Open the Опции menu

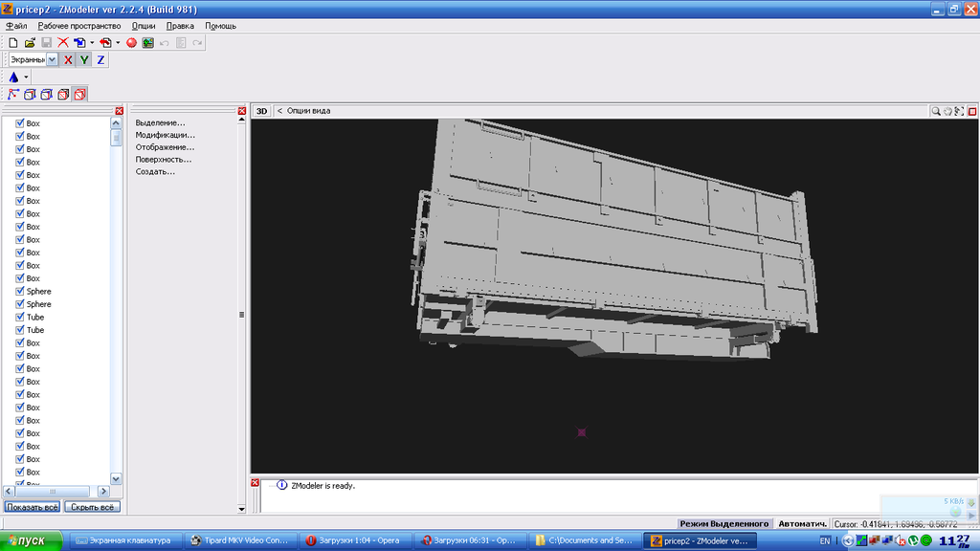point(144,26)
